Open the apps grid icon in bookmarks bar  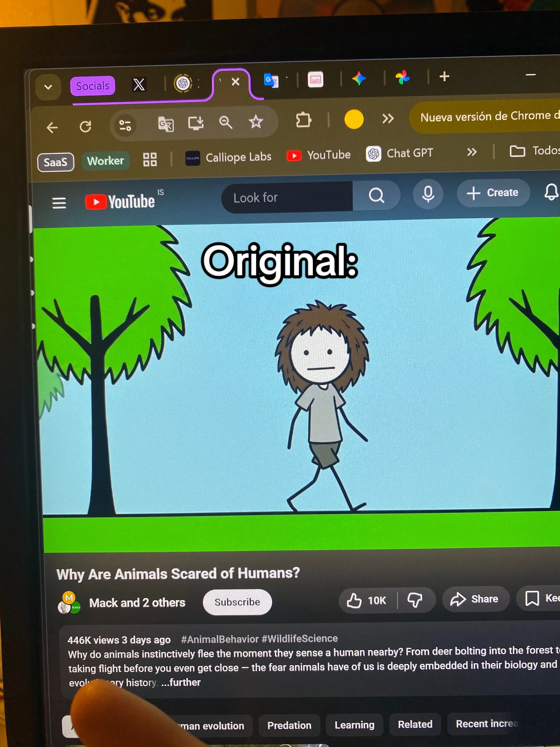coord(150,160)
